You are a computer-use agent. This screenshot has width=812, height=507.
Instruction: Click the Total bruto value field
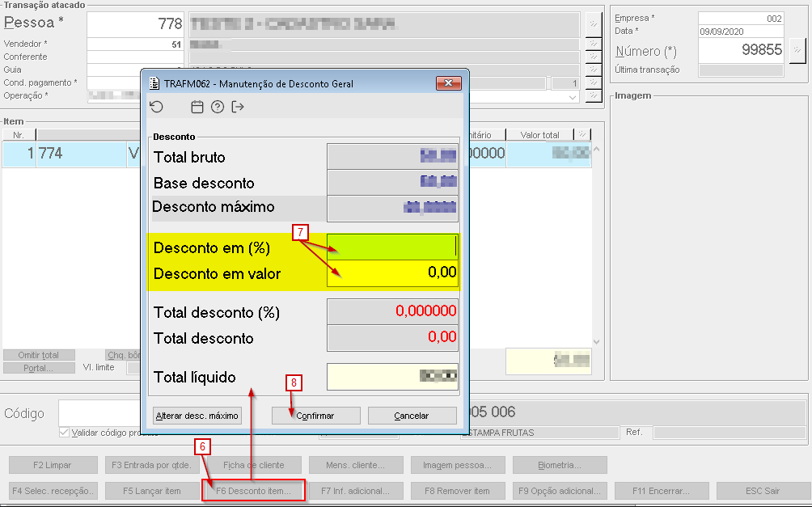tap(392, 156)
